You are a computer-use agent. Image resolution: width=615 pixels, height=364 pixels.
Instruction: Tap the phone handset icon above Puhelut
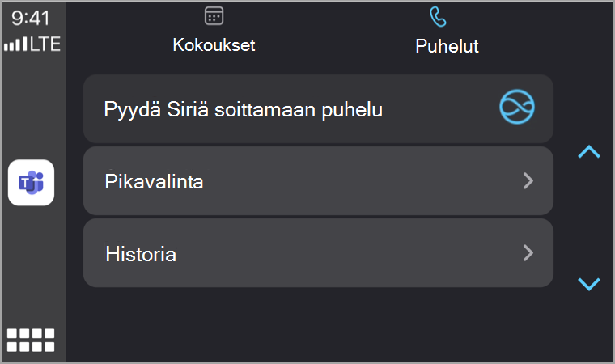pos(438,17)
